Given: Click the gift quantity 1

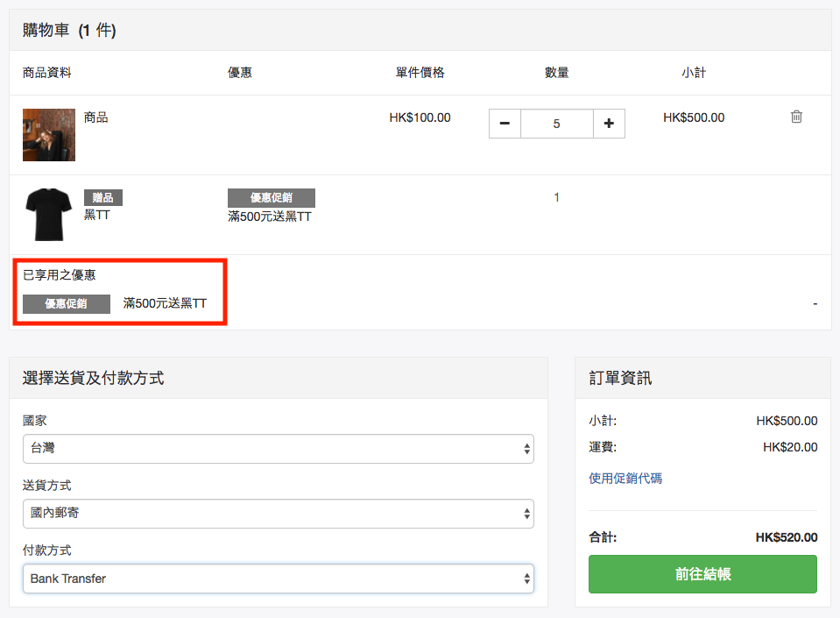Looking at the screenshot, I should coord(556,197).
